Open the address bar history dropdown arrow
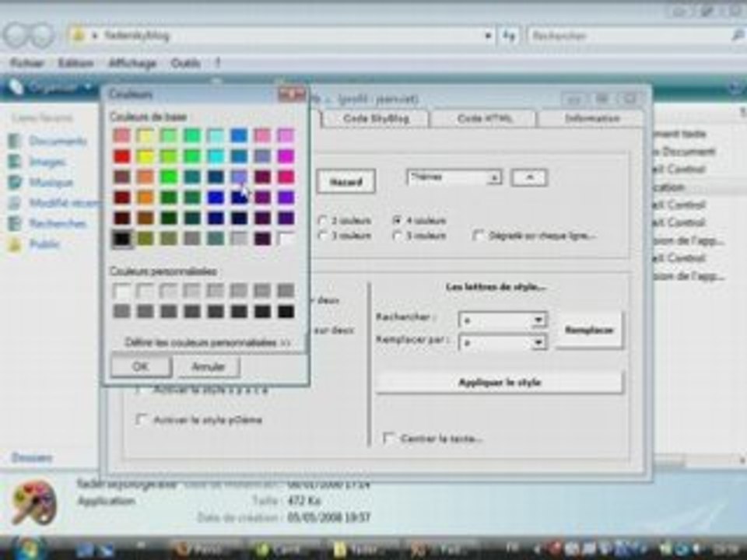The height and width of the screenshot is (560, 747). coord(488,36)
